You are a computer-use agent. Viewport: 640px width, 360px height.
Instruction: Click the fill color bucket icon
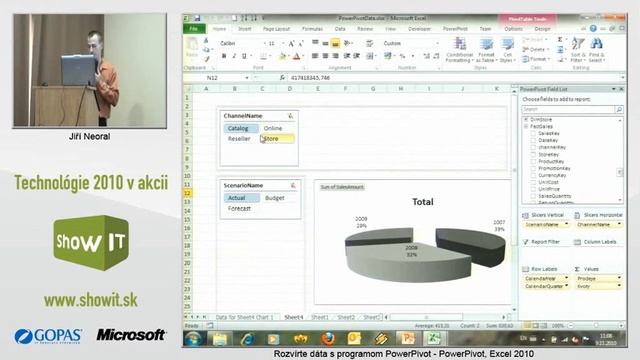(282, 56)
